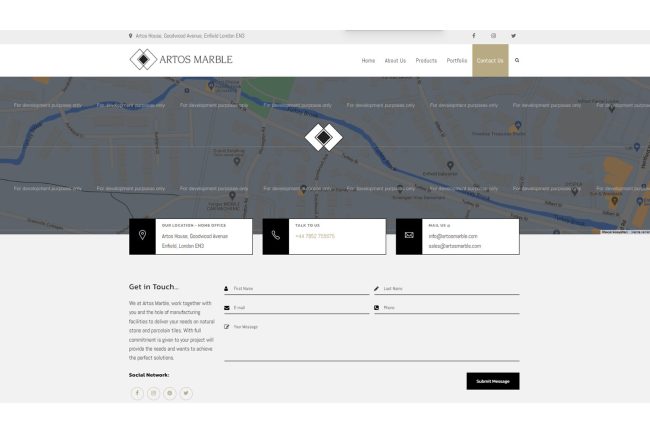650x433 pixels.
Task: Click the Facebook icon in top bar
Action: 474,36
